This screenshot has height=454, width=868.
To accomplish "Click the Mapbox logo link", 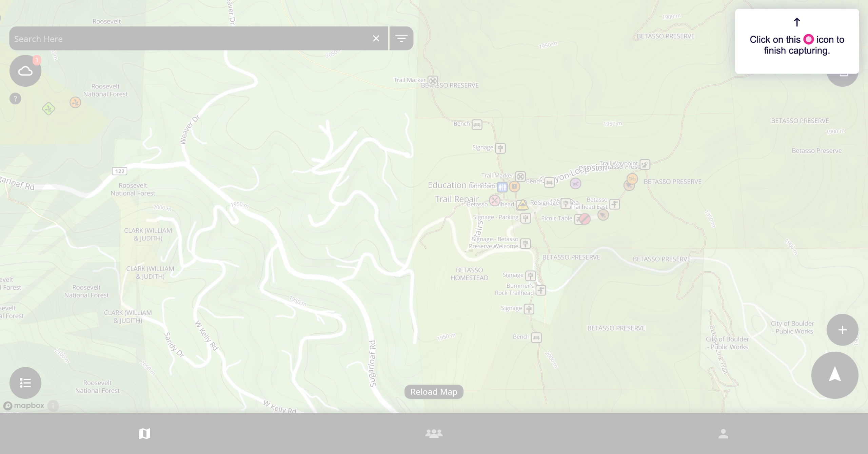I will 24,406.
